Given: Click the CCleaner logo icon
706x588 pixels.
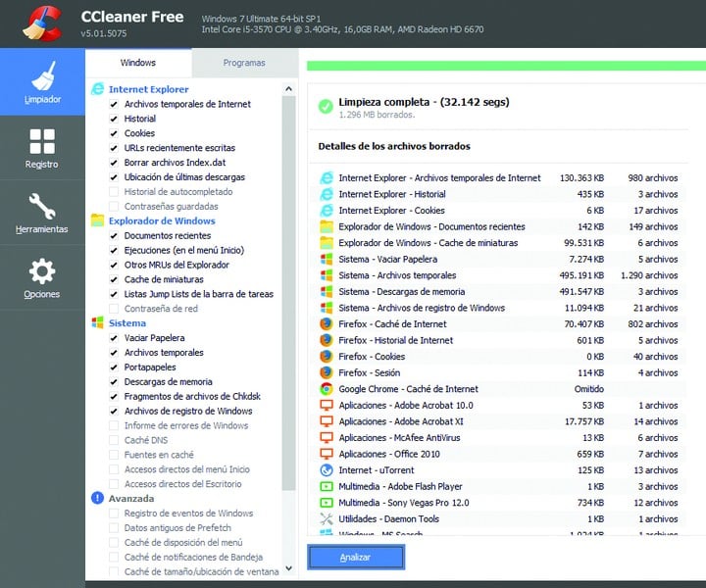Looking at the screenshot, I should (x=43, y=24).
